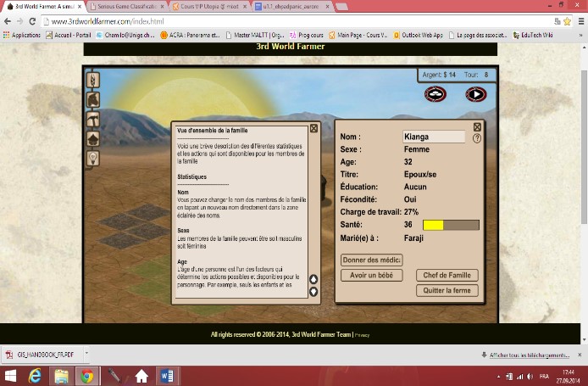
Task: Open help question mark in character panel
Action: tap(477, 138)
